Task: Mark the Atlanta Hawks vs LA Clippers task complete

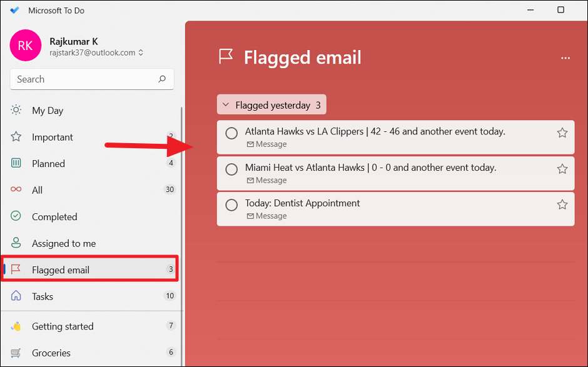Action: click(x=231, y=133)
